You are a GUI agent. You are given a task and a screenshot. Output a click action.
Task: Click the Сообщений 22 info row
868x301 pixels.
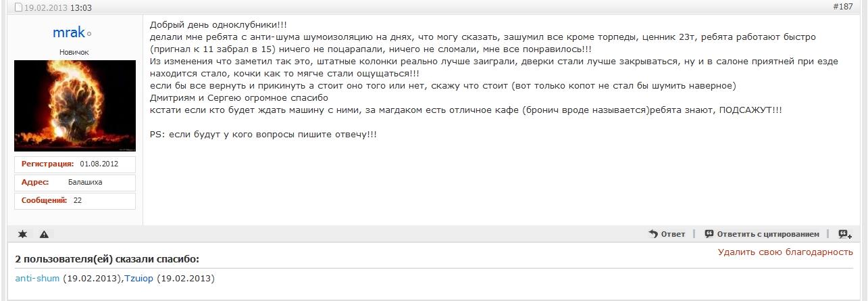click(x=75, y=201)
